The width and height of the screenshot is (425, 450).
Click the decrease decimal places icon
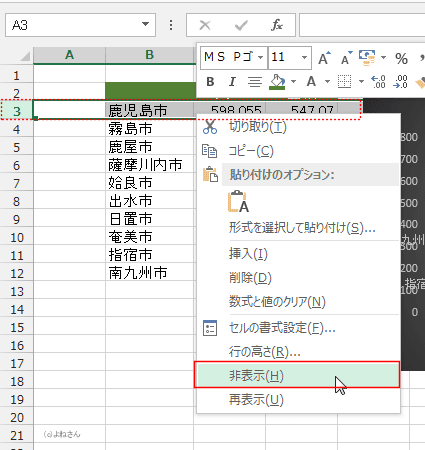tap(400, 82)
